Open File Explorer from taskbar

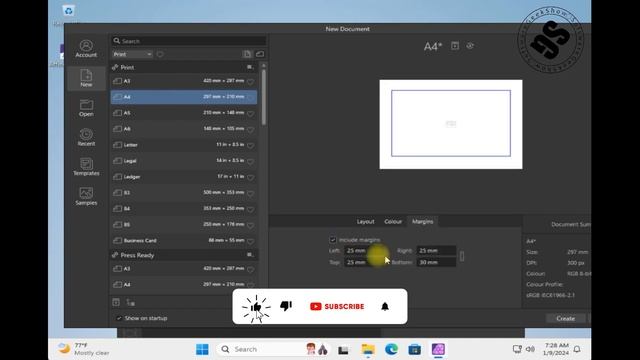[x=368, y=349]
